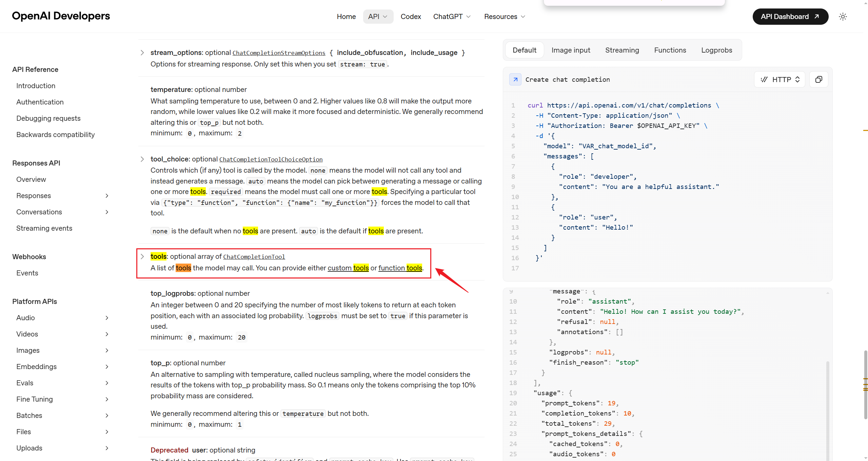Screen dimensions: 868x461
Task: Expand the tools parameter chevron
Action: pos(142,256)
